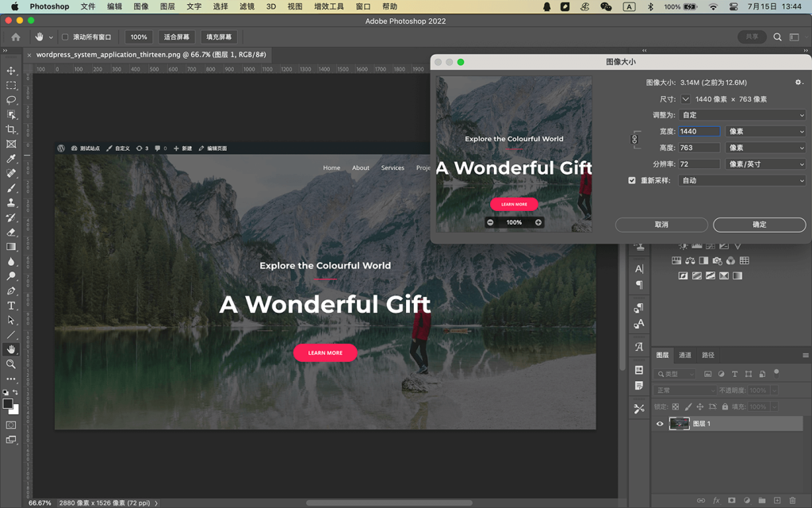Select the Rectangular Marquee tool
The height and width of the screenshot is (508, 812).
pos(11,86)
